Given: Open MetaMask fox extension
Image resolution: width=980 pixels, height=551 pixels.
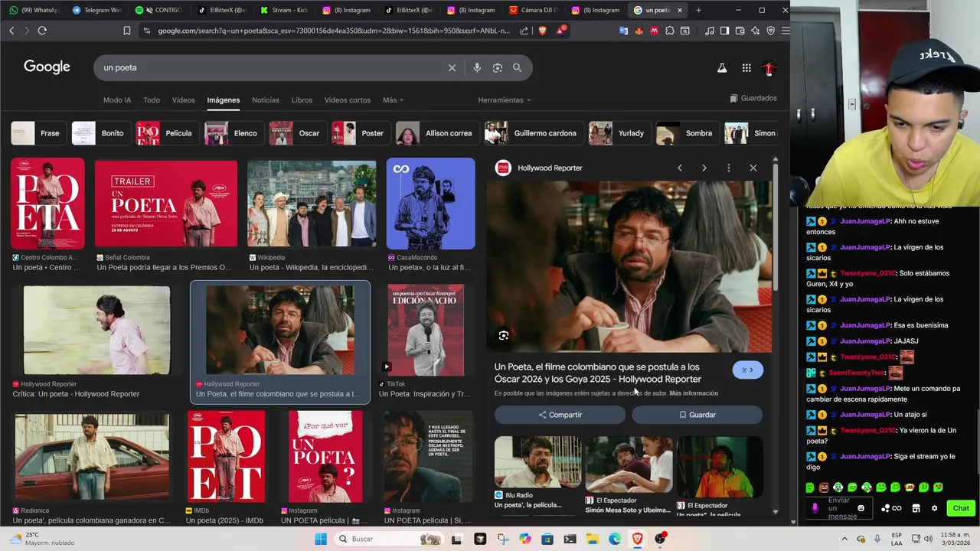Looking at the screenshot, I should pyautogui.click(x=639, y=31).
